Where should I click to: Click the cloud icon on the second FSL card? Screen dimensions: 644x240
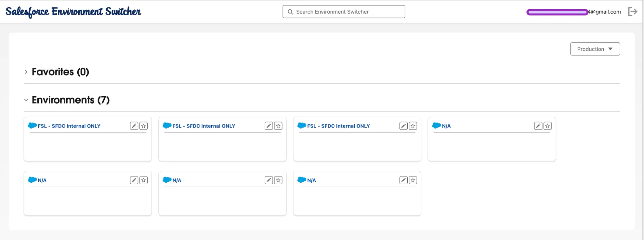(x=167, y=126)
